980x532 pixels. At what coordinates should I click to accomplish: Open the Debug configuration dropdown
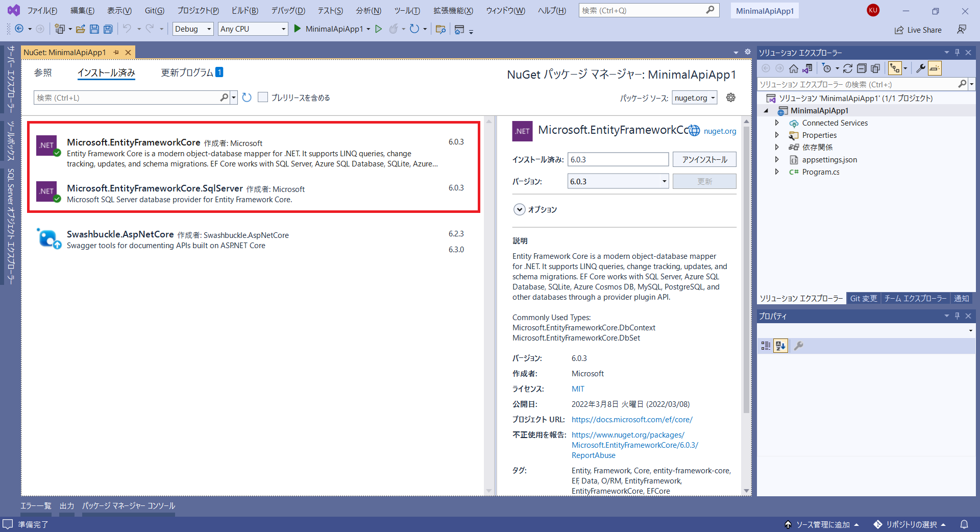click(x=193, y=29)
